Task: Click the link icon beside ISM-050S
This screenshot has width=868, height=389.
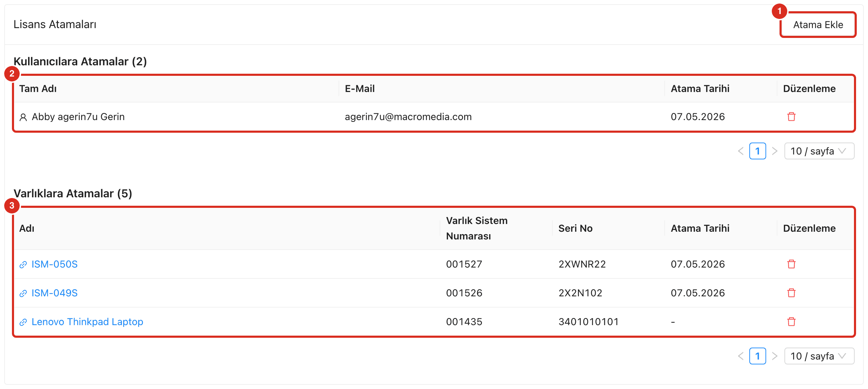Action: [x=23, y=264]
